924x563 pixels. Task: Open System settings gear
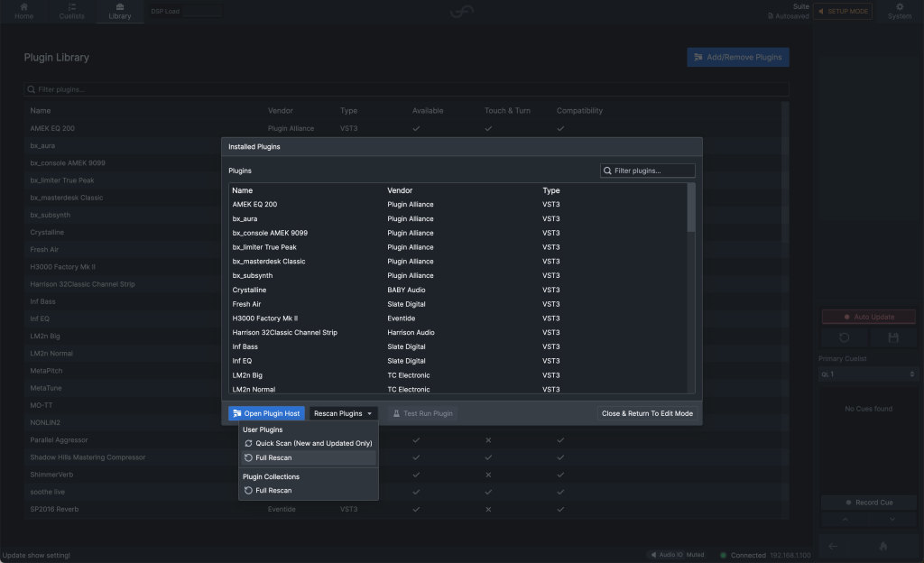900,11
